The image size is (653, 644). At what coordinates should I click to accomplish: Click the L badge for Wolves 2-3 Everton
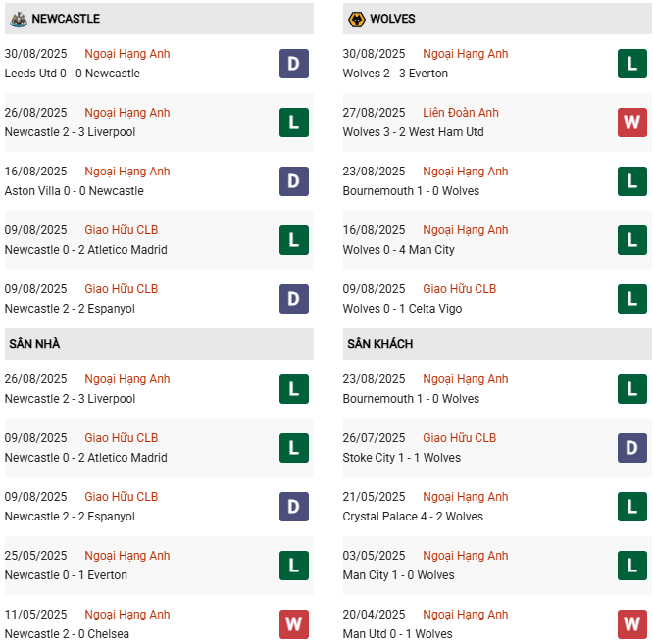(x=632, y=64)
